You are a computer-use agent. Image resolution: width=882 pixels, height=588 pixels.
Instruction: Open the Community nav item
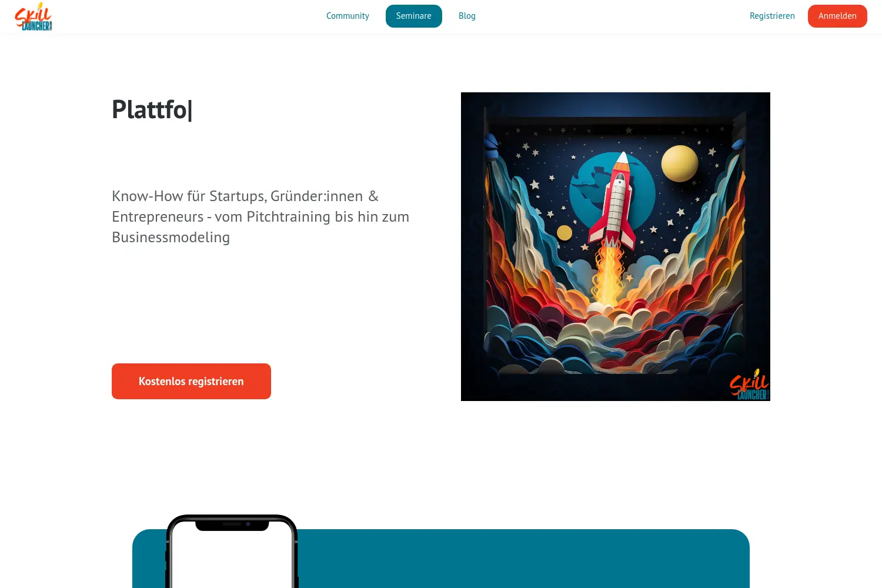[348, 16]
